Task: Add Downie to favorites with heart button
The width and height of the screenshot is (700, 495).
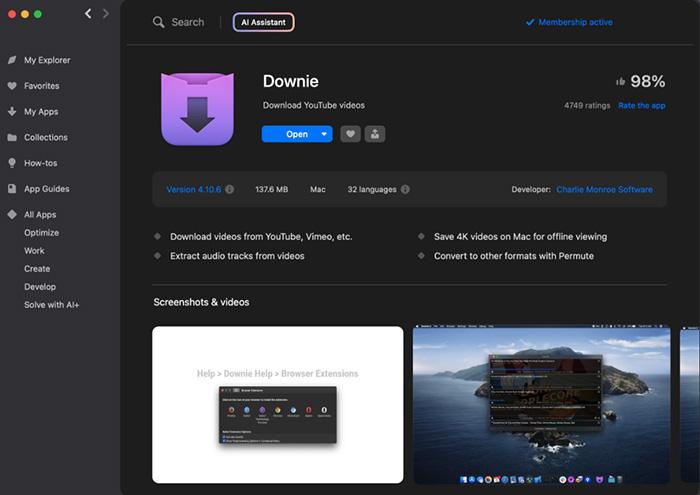Action: tap(350, 134)
